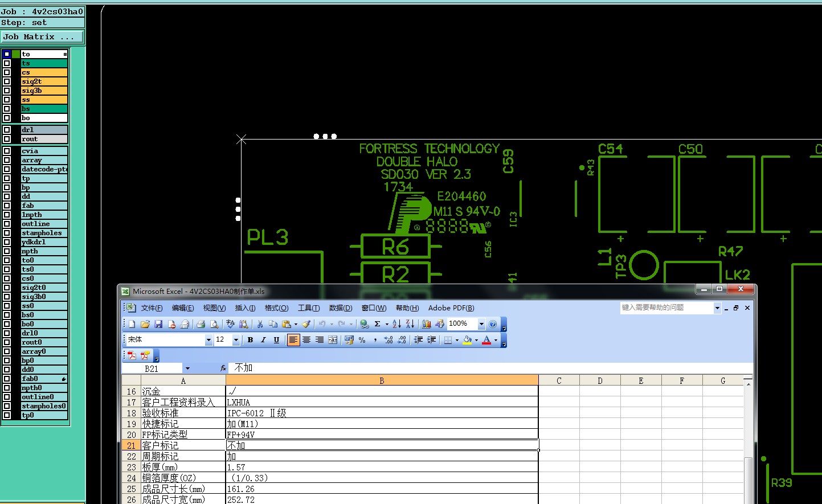Image resolution: width=822 pixels, height=504 pixels.
Task: Open the font name dropdown showing 宋体
Action: coord(208,340)
